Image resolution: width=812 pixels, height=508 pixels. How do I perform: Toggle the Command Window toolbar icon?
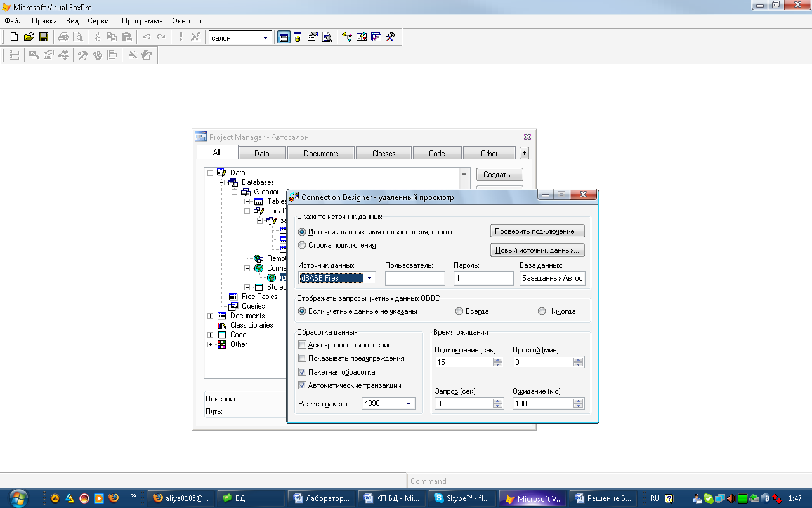coord(284,37)
